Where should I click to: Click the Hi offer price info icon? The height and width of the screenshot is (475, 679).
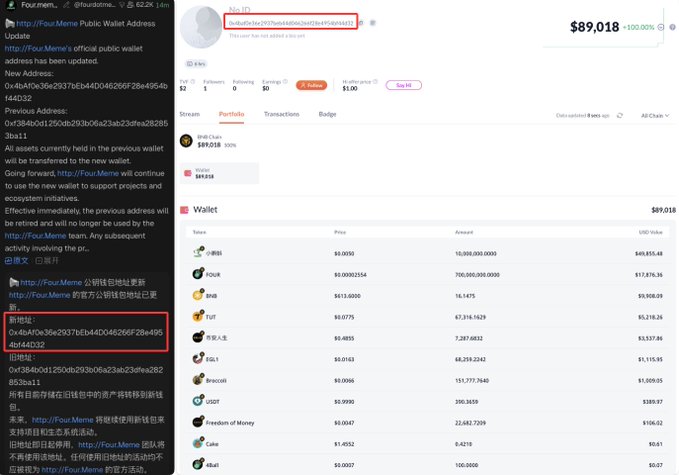click(375, 81)
